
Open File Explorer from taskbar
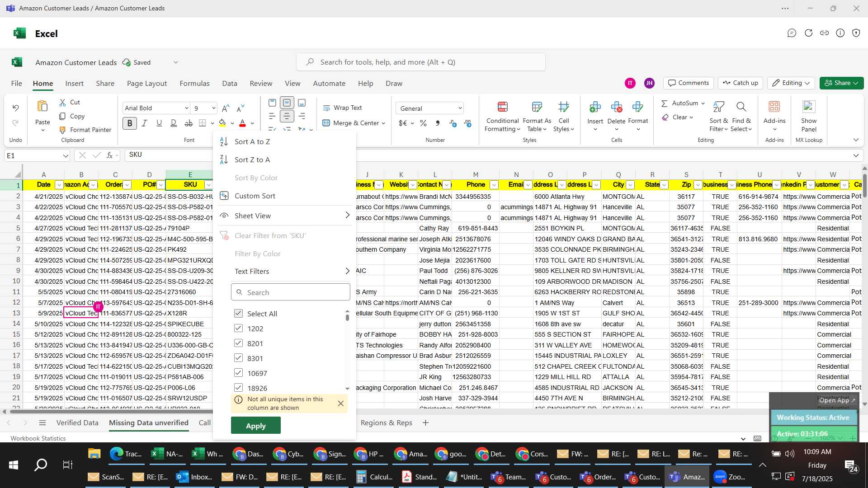tap(94, 454)
